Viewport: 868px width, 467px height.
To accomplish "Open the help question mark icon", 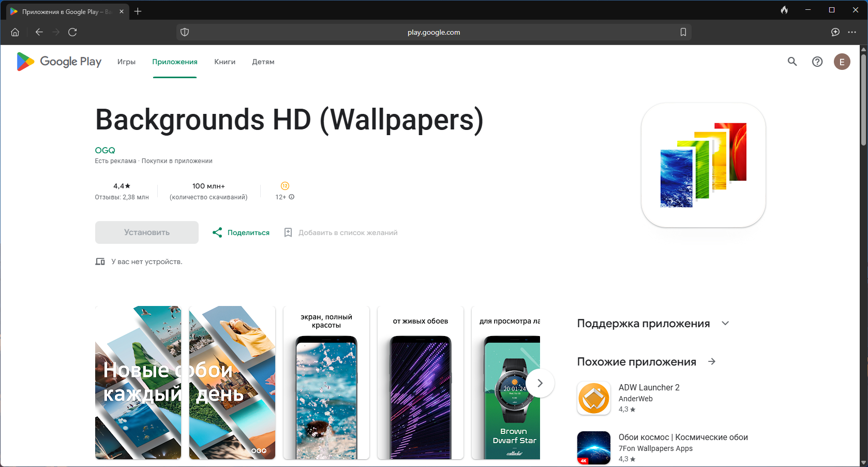I will (817, 62).
